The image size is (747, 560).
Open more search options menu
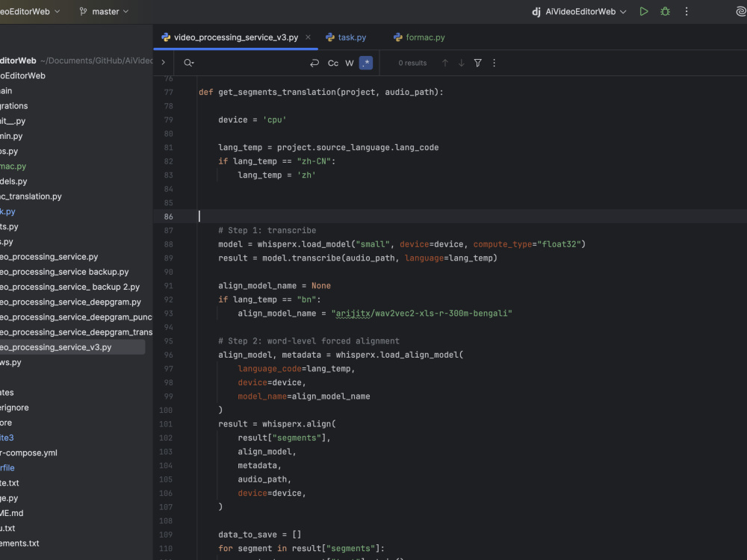click(x=494, y=63)
